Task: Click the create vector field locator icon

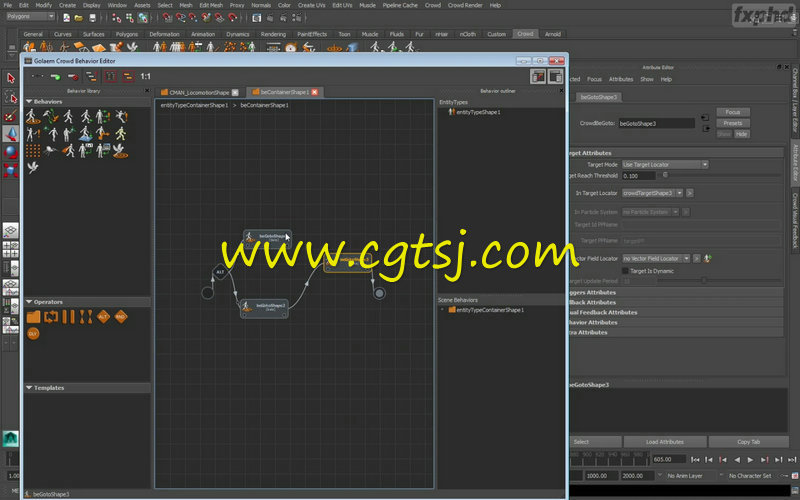Action: coord(708,259)
